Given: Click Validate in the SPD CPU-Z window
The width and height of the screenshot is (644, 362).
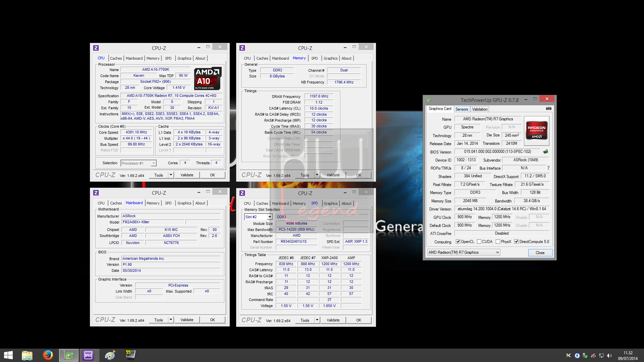Looking at the screenshot, I should (333, 320).
